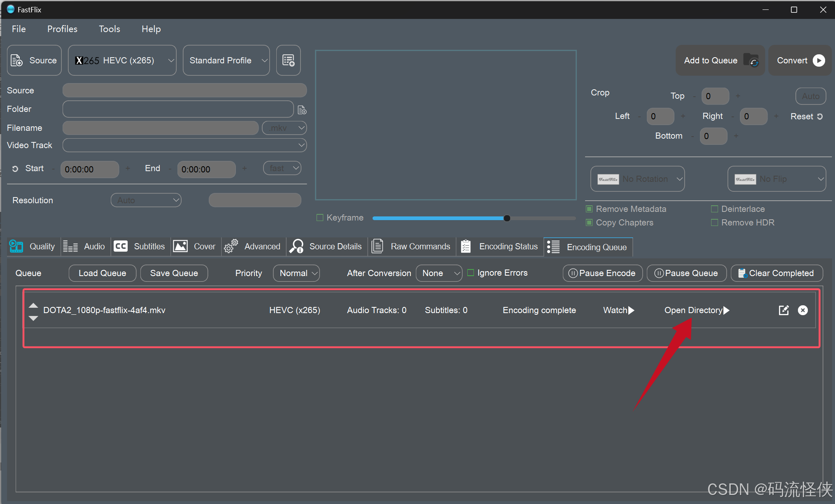This screenshot has width=835, height=504.
Task: Click Open Directory for the encoded file
Action: (x=696, y=310)
